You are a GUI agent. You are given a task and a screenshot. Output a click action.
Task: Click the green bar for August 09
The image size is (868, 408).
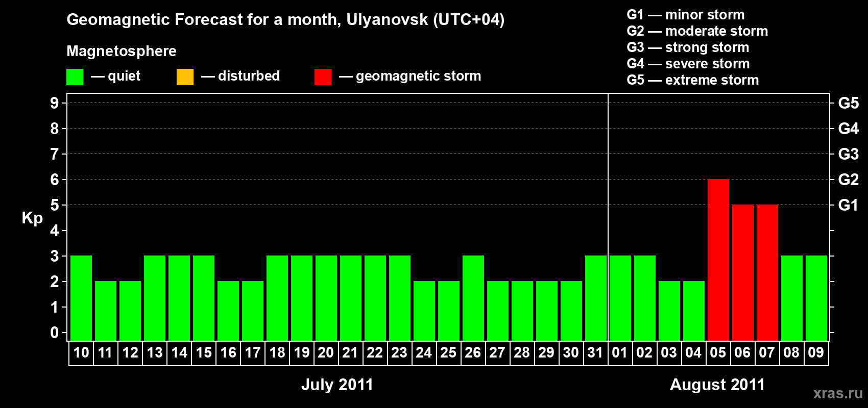pos(816,298)
